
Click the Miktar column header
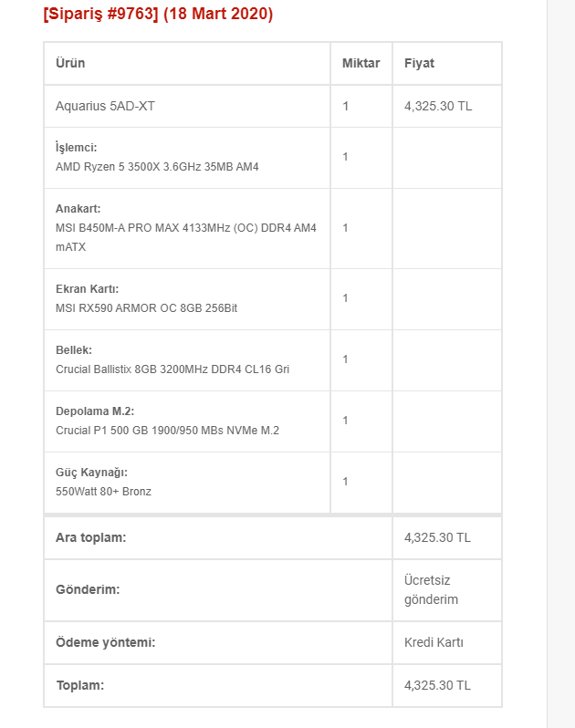pyautogui.click(x=361, y=63)
